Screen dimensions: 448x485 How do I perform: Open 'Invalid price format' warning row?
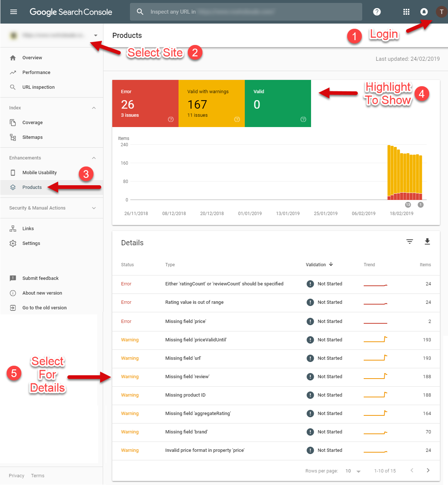276,451
